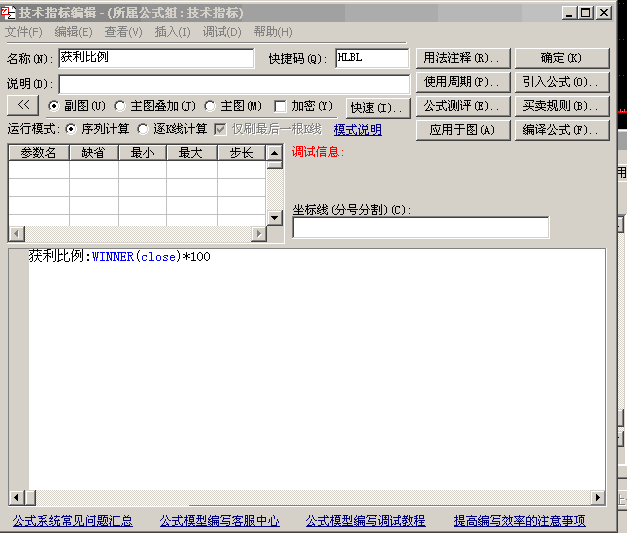This screenshot has height=533, width=627.
Task: Click parameter table scroll down arrow
Action: click(275, 218)
